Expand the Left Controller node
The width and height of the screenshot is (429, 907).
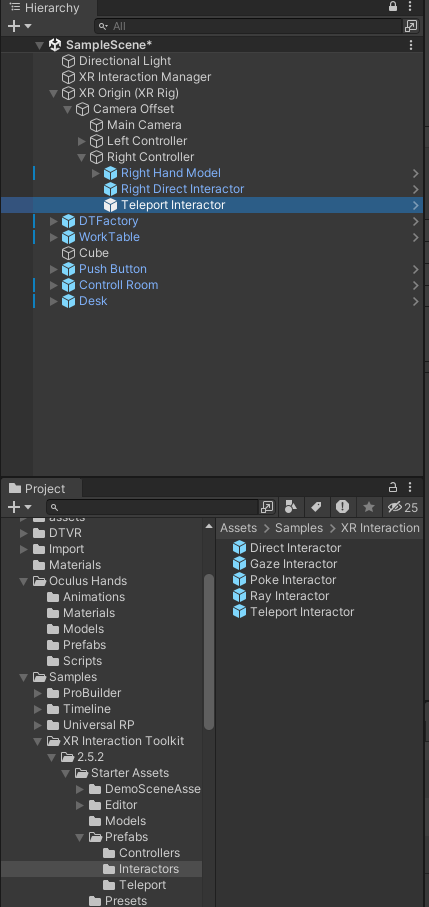[x=82, y=141]
